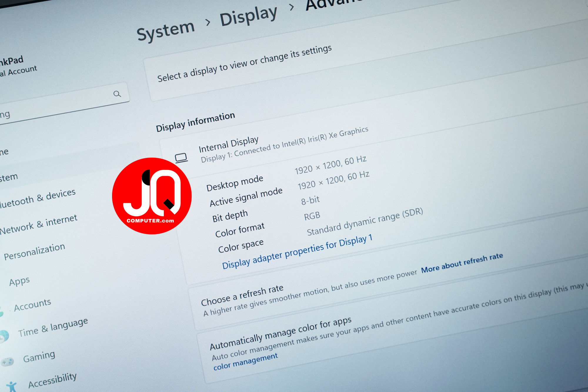The height and width of the screenshot is (392, 588).
Task: Click the Gaming controller icon
Action: coord(7,362)
